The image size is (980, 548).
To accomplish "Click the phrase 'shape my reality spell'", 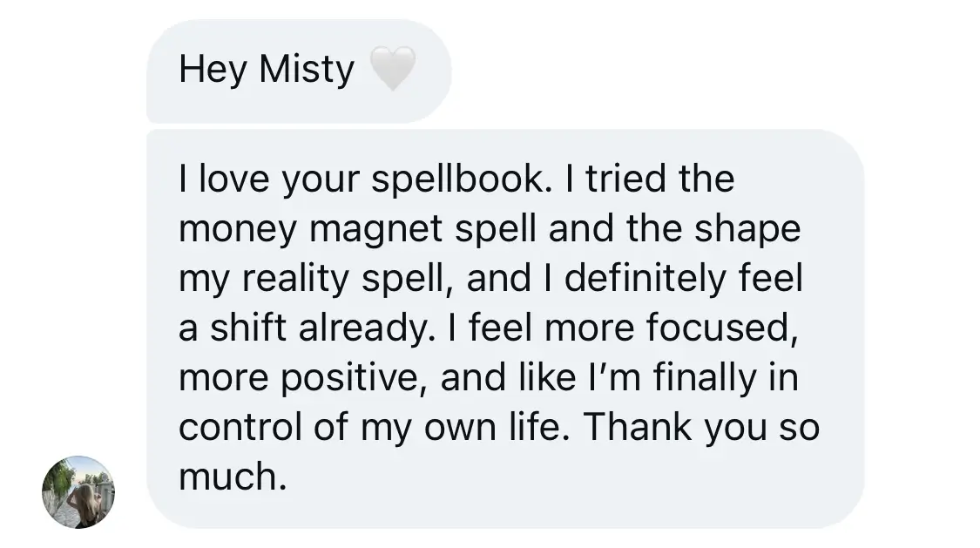I will click(753, 230).
